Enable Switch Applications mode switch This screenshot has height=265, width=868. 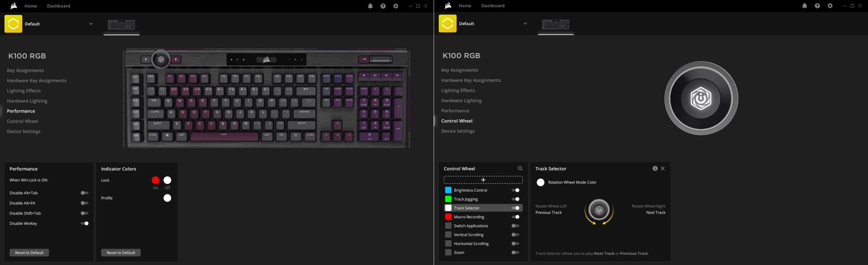515,226
